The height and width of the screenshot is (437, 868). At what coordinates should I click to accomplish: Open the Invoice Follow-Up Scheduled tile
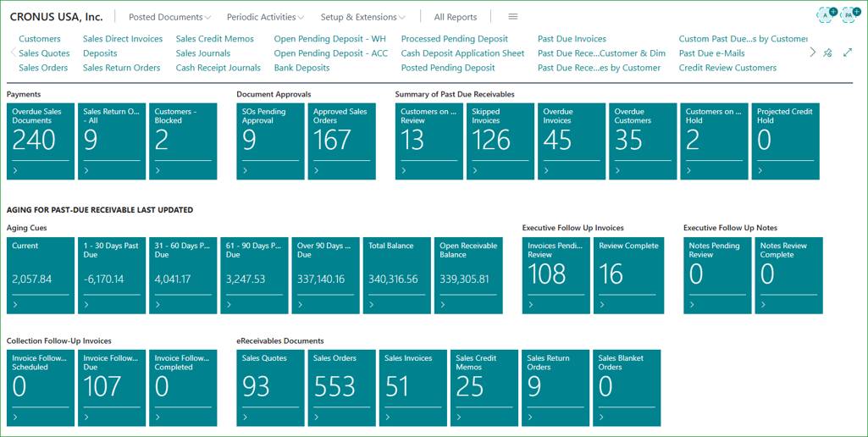tap(41, 388)
